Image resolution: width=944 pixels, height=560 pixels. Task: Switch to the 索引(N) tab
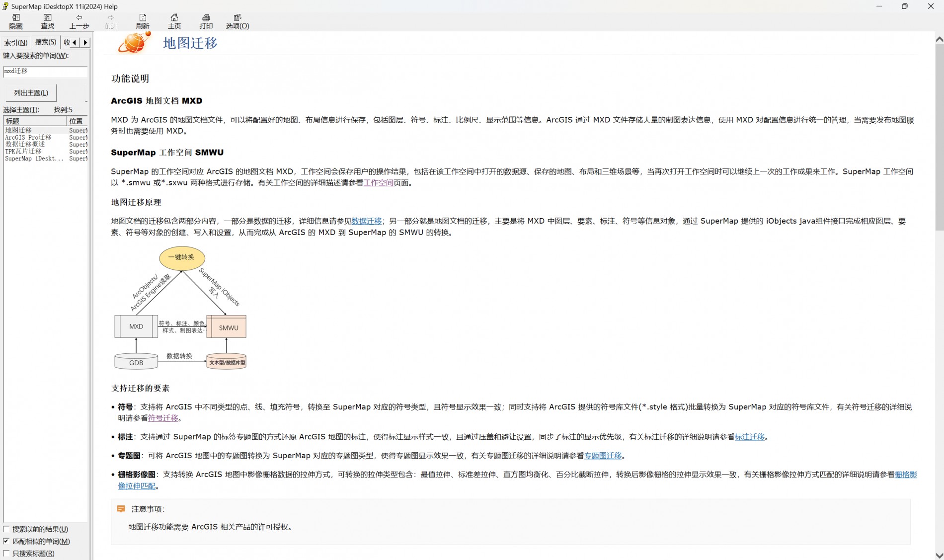[x=16, y=42]
